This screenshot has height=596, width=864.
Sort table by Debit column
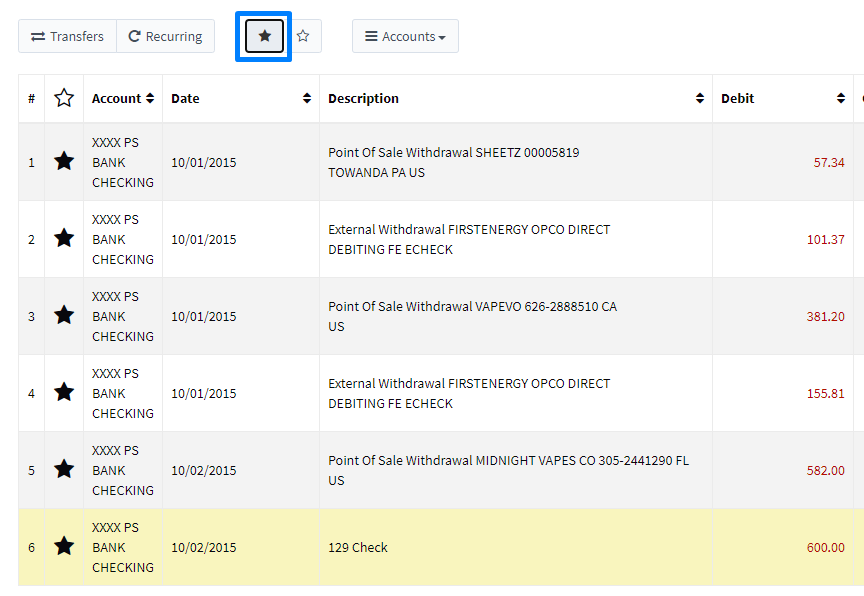point(841,99)
